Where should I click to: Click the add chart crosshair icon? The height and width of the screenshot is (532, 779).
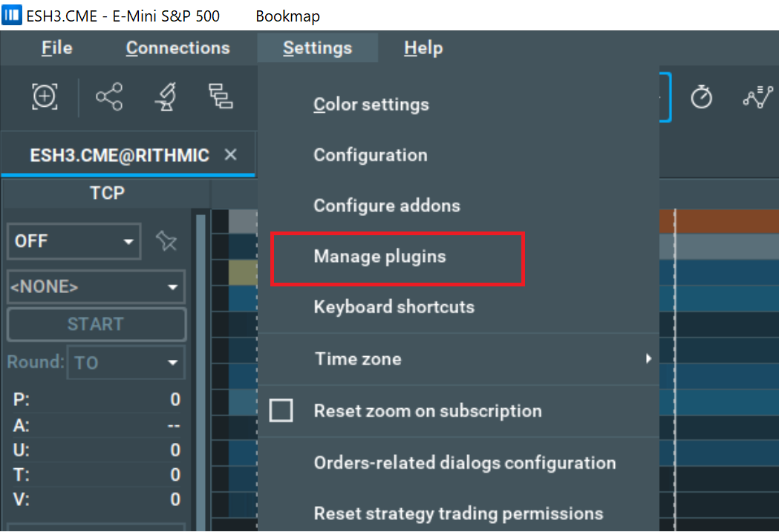click(45, 96)
